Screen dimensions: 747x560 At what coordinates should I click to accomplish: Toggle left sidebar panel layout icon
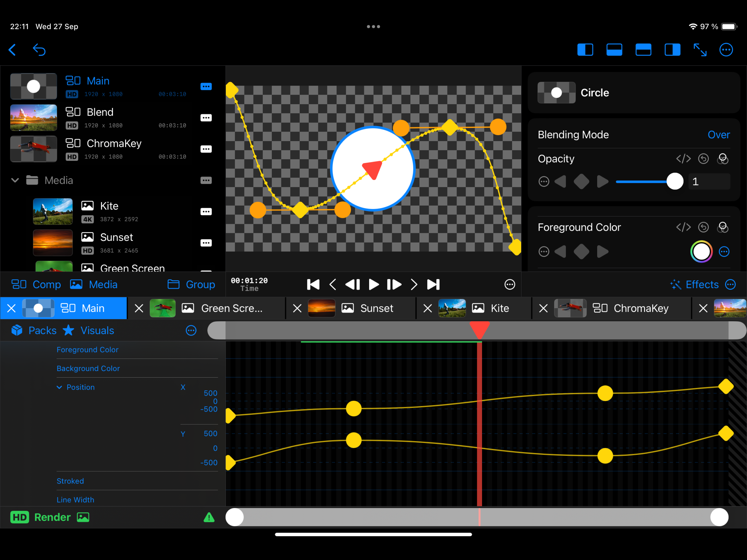(x=585, y=50)
